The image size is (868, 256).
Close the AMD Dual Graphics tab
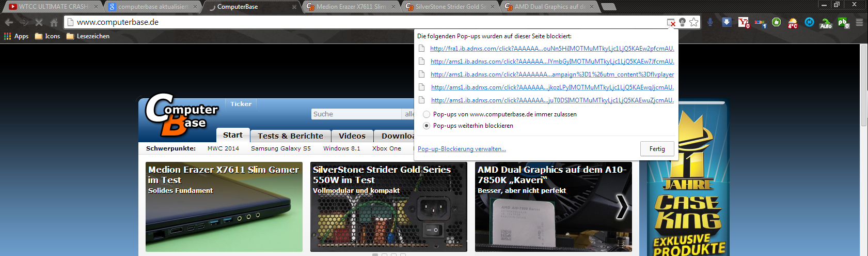592,7
